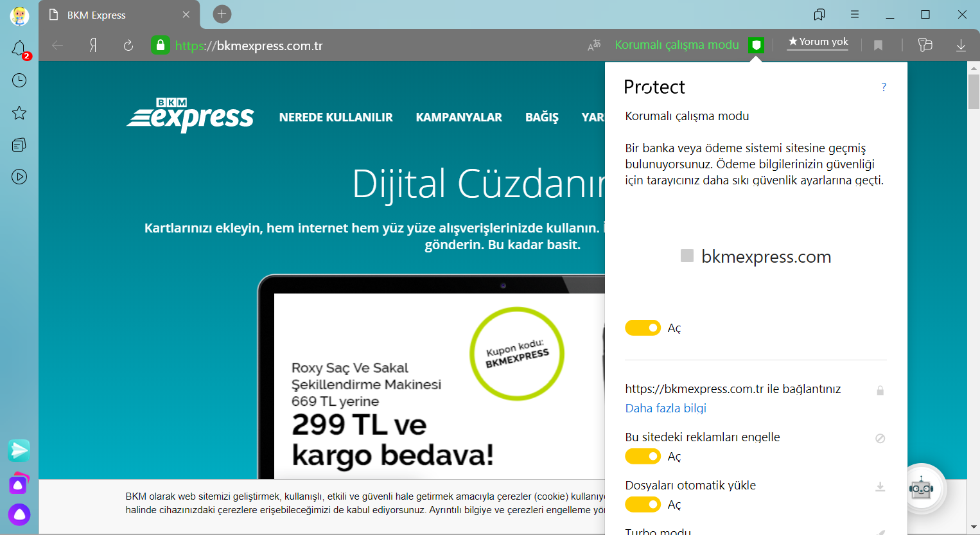The width and height of the screenshot is (980, 535).
Task: Open the notifications bell in sidebar
Action: (x=19, y=49)
